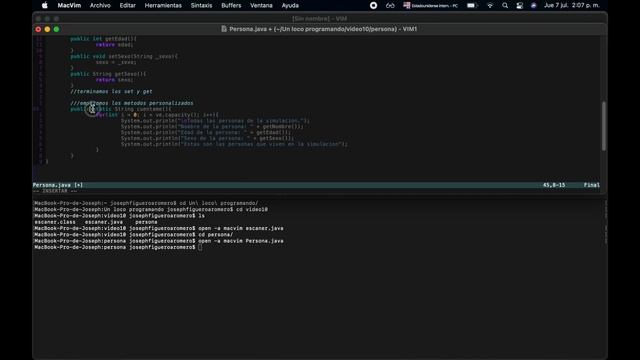Open the Wi-Fi status menu
The height and width of the screenshot is (360, 640).
coord(490,5)
